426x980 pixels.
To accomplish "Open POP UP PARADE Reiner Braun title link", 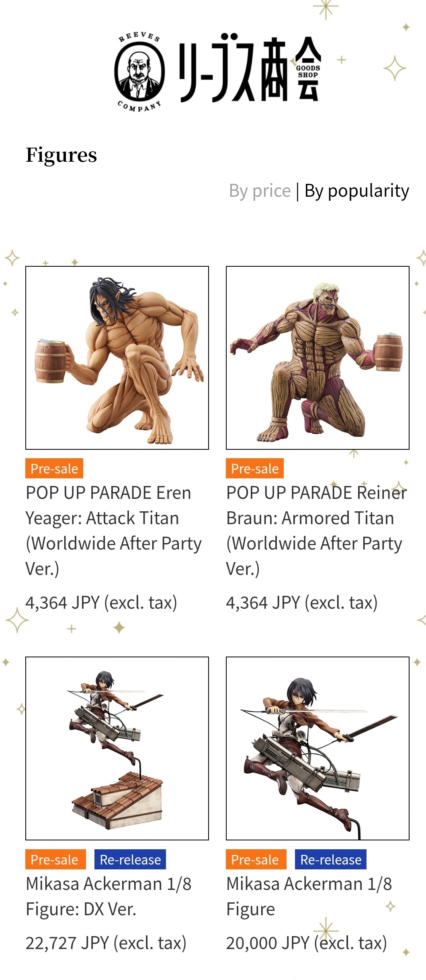I will (317, 531).
